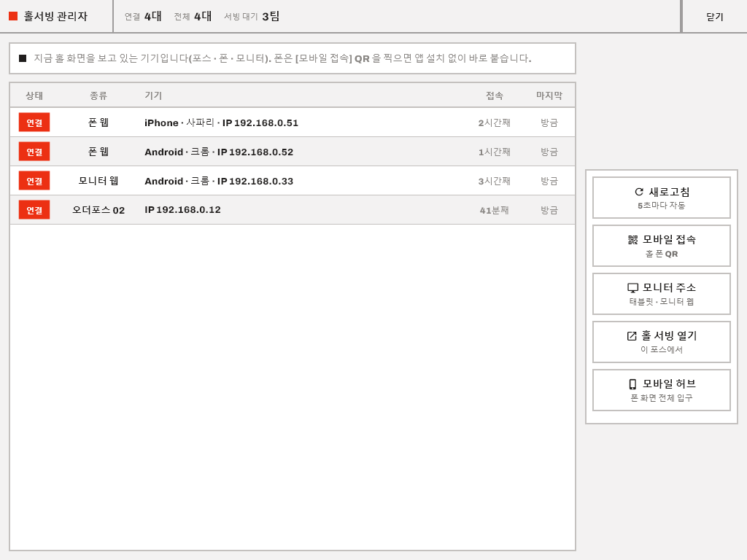Image resolution: width=747 pixels, height=560 pixels.
Task: Click the external-link icon on 홀 서빙 열기
Action: pyautogui.click(x=632, y=335)
